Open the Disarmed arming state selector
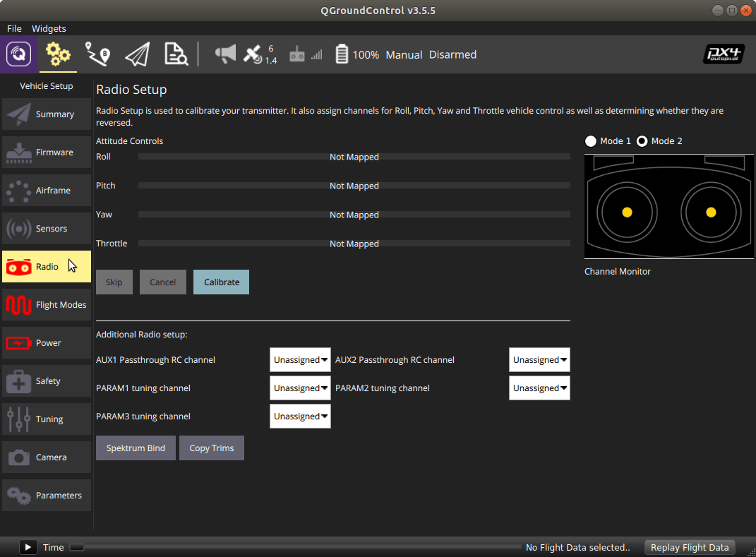The image size is (756, 557). pyautogui.click(x=452, y=54)
